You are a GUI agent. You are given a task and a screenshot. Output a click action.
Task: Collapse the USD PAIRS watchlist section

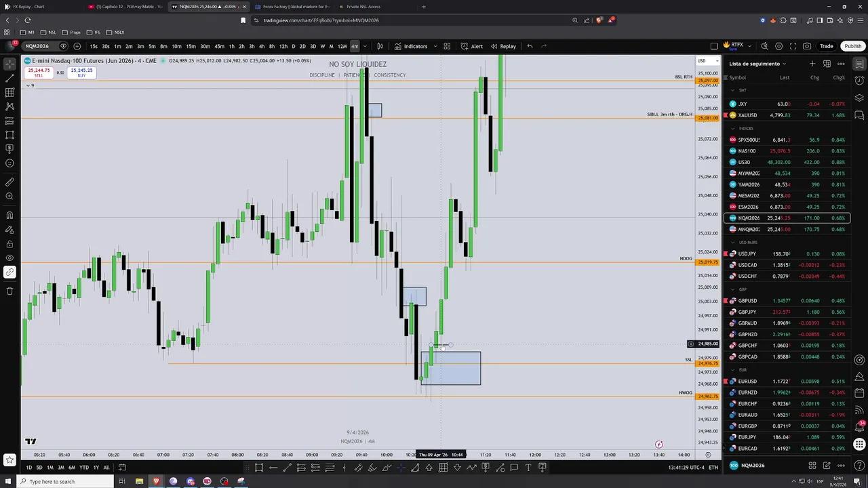click(732, 242)
